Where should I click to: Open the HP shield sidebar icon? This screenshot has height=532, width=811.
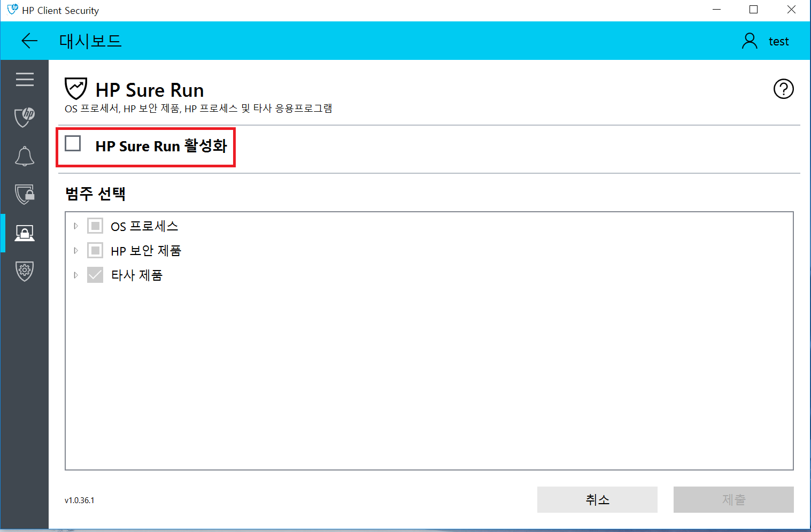click(x=25, y=117)
